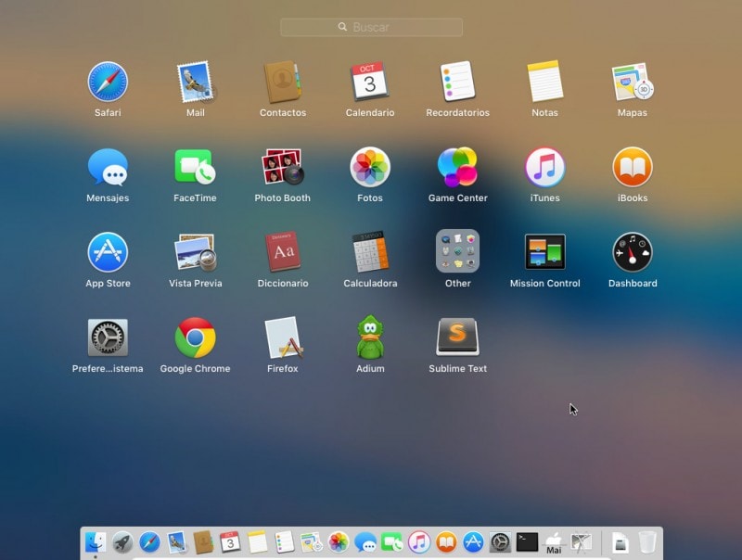The height and width of the screenshot is (560, 742).
Task: Start a FaceTime call
Action: pos(195,172)
